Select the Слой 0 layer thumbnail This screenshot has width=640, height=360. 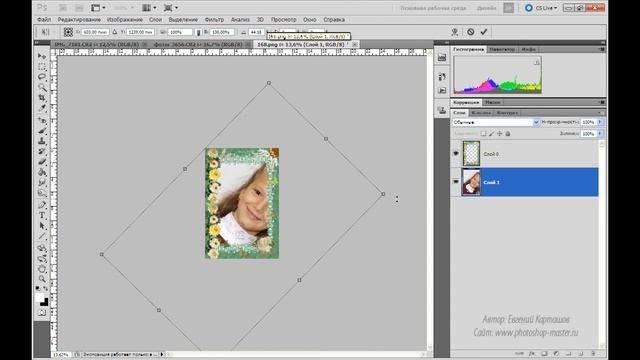pyautogui.click(x=471, y=153)
